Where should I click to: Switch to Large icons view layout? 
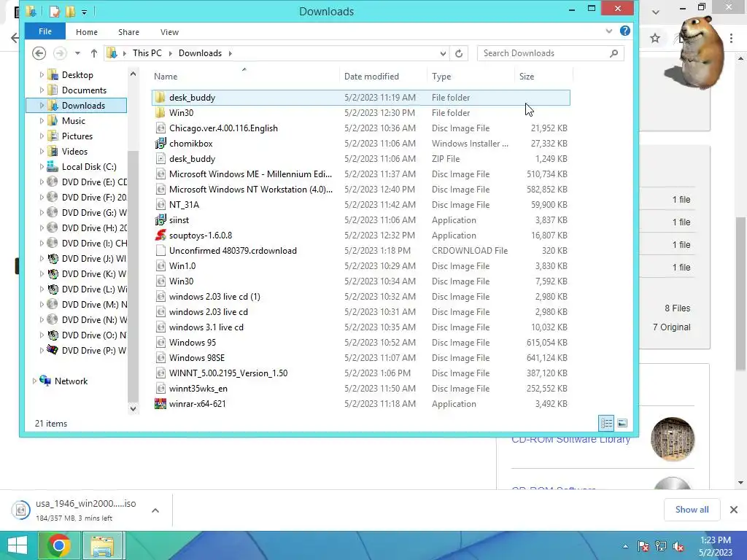(622, 423)
